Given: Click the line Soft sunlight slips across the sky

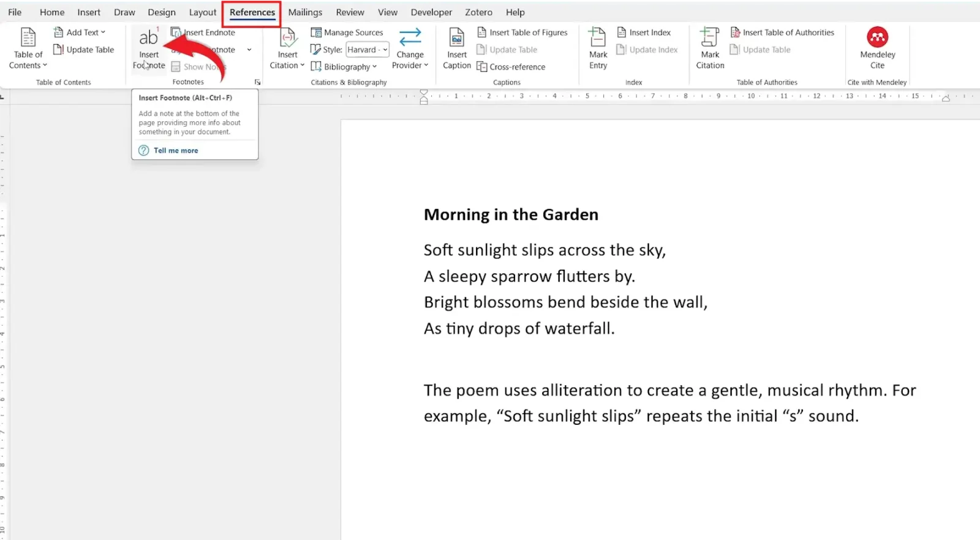Looking at the screenshot, I should [545, 250].
